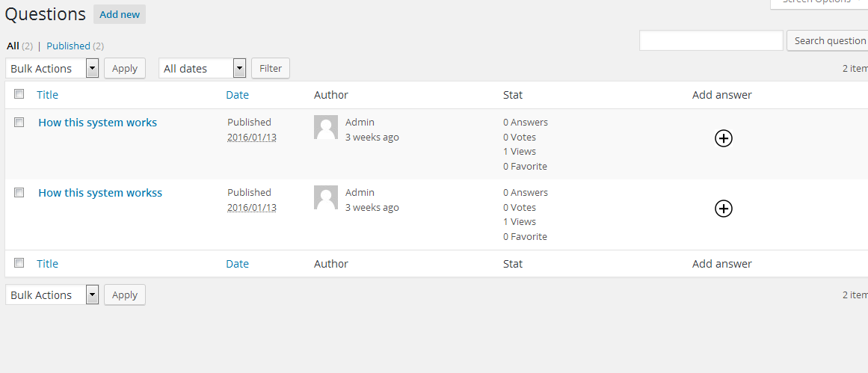Click add answer plus icon for "How this system workss"
Viewport: 868px width, 373px height.
point(723,209)
